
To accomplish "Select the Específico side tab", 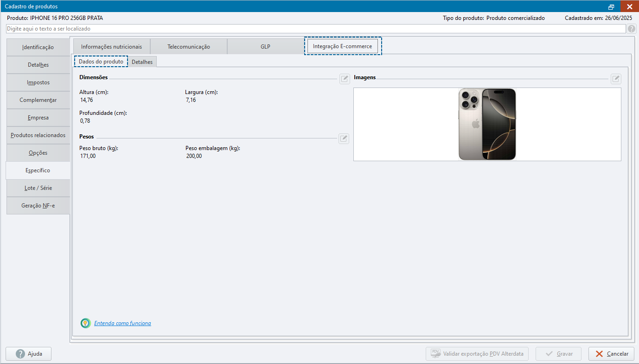I will coord(38,170).
